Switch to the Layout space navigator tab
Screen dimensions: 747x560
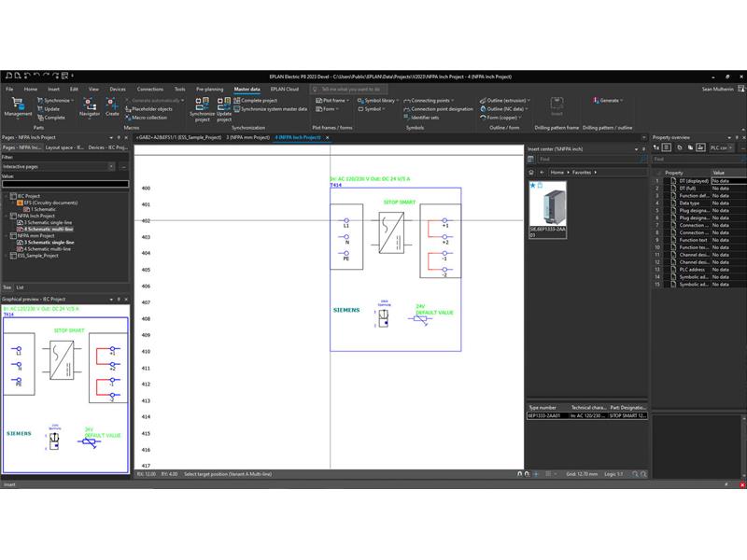tap(64, 147)
